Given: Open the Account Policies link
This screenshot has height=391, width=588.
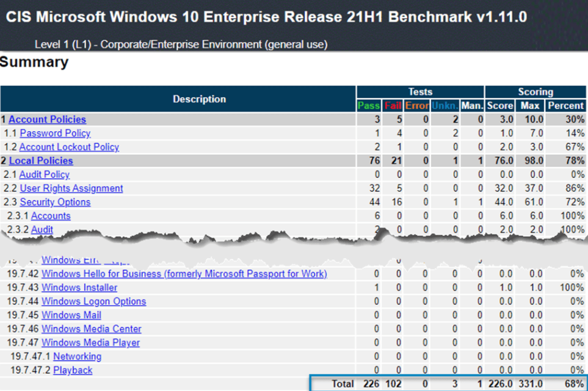Looking at the screenshot, I should point(47,120).
